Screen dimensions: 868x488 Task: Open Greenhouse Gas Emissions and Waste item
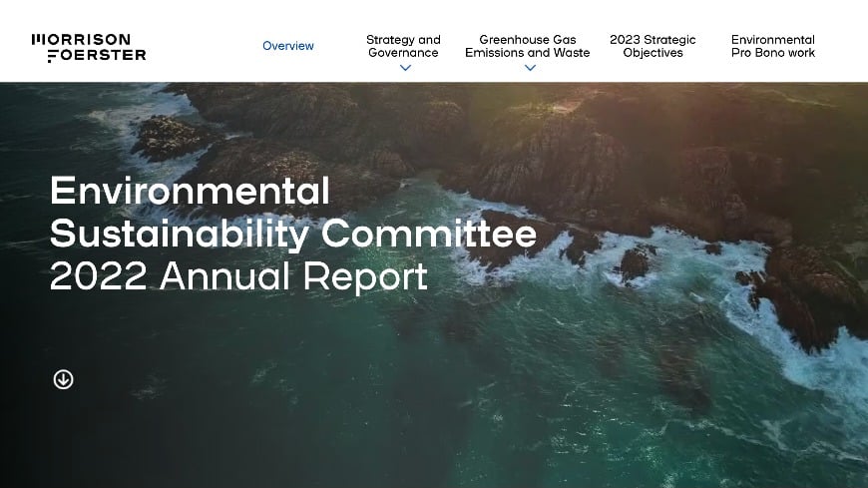point(527,46)
